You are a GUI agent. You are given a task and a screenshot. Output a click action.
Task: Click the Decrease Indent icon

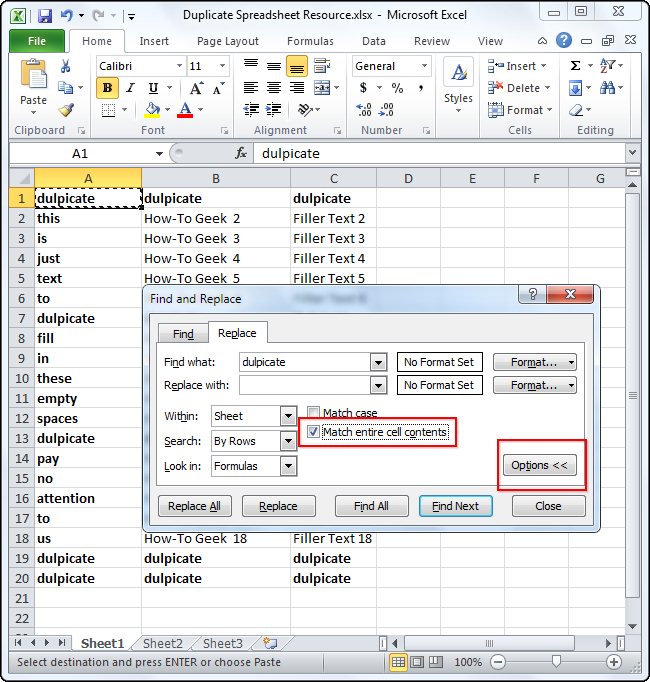[x=251, y=109]
